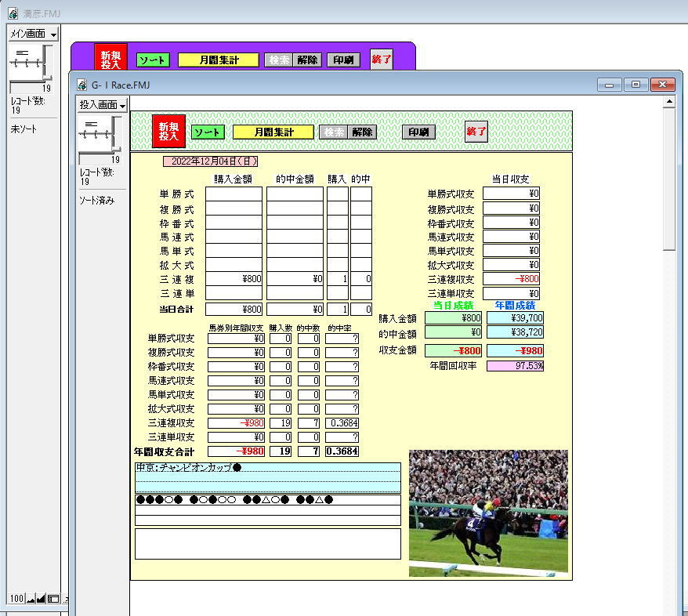This screenshot has width=688, height=616.
Task: Click 年間成績 購入金額 value ¥39,700
Action: click(515, 317)
